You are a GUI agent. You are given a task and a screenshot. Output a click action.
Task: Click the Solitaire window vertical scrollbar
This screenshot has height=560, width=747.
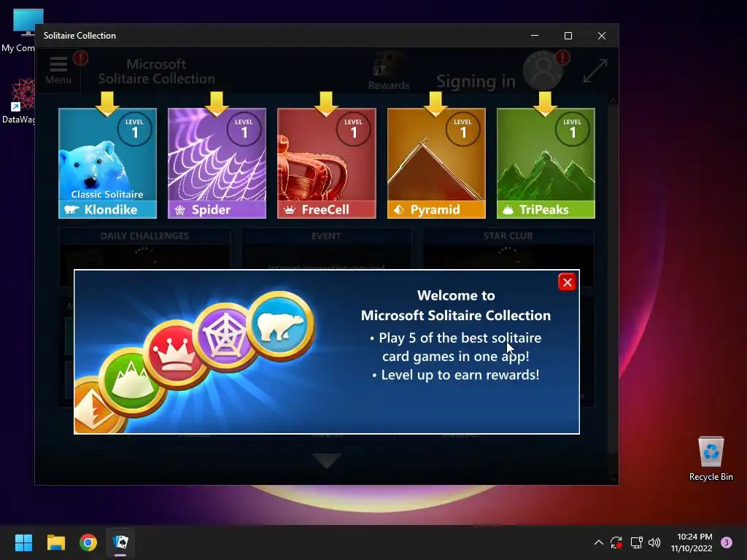pos(613,289)
